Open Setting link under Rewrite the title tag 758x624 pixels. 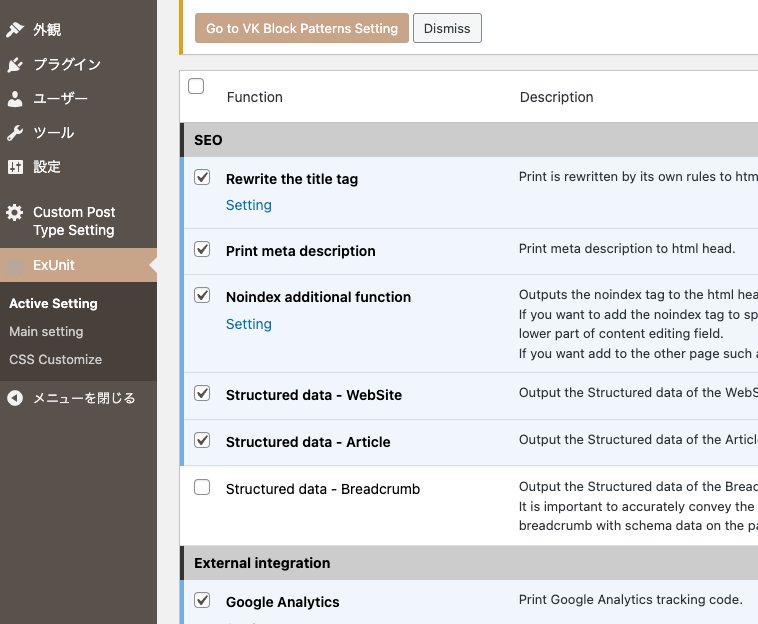coord(248,205)
